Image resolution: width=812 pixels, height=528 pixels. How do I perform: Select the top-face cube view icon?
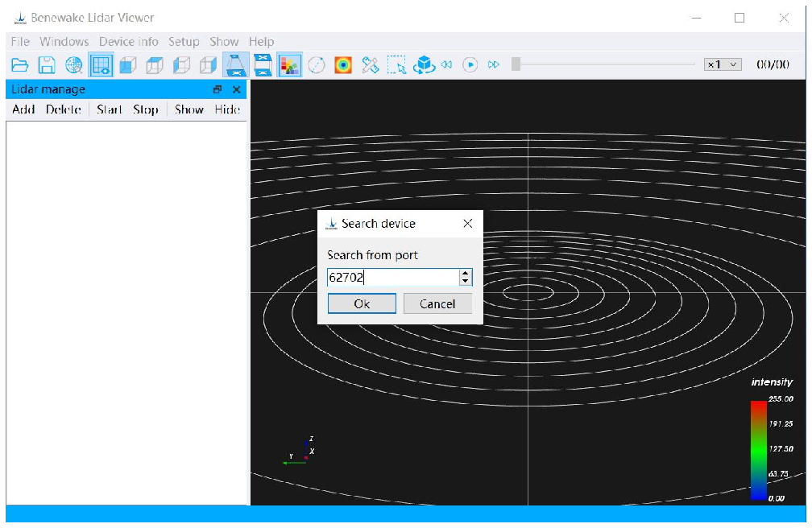tap(155, 65)
